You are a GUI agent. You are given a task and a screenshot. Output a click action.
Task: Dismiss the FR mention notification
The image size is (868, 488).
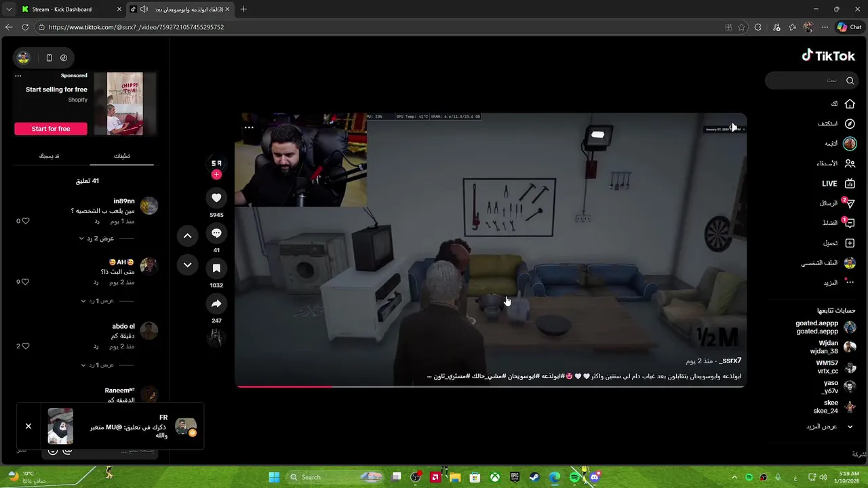tap(28, 426)
